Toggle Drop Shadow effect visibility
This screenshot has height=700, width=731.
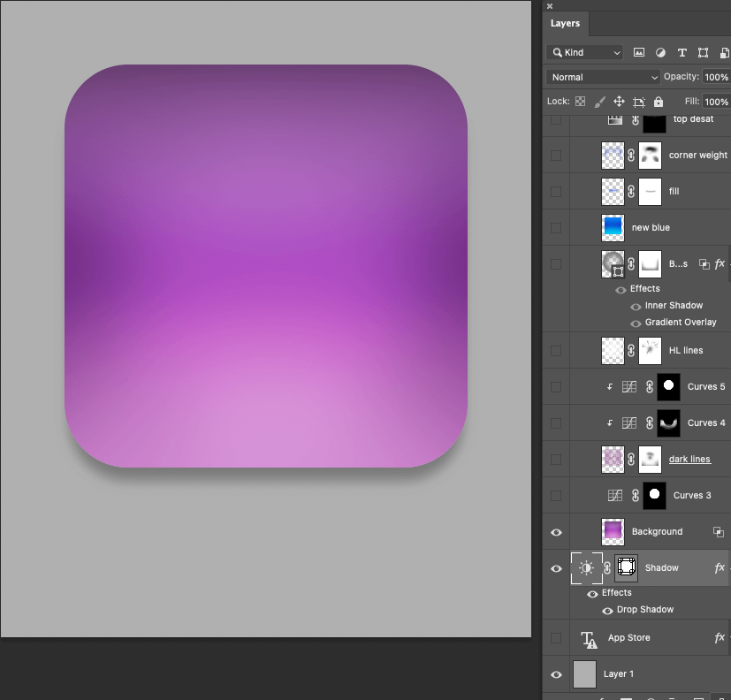coord(607,611)
